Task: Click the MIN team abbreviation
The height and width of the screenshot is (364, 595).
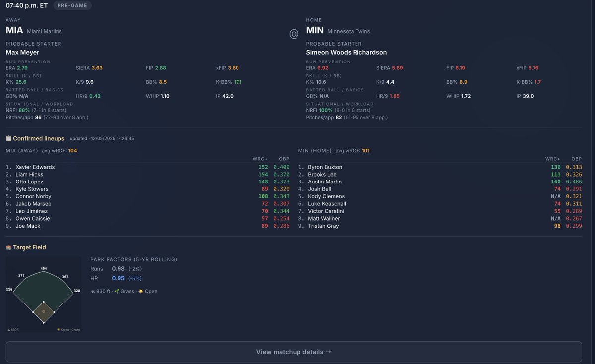Action: pos(315,30)
